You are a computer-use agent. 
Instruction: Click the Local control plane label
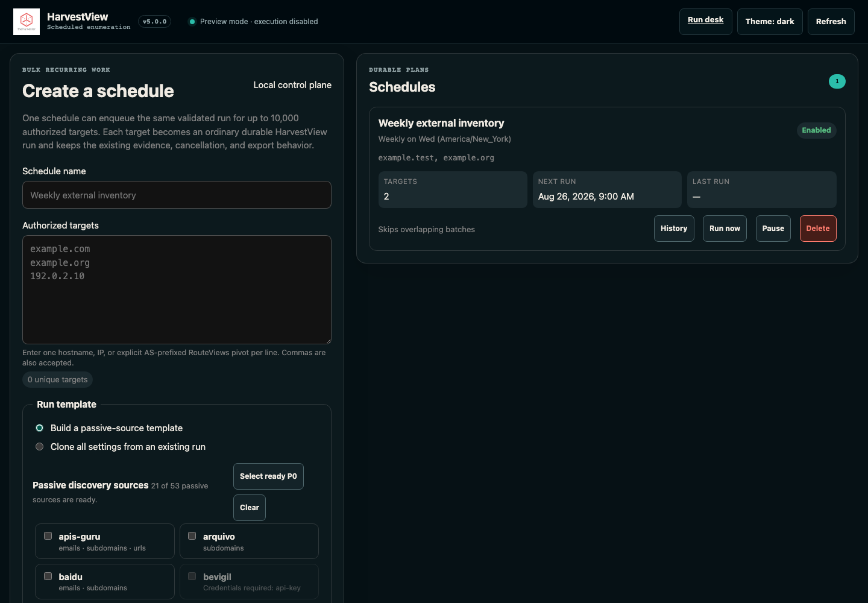click(x=292, y=85)
